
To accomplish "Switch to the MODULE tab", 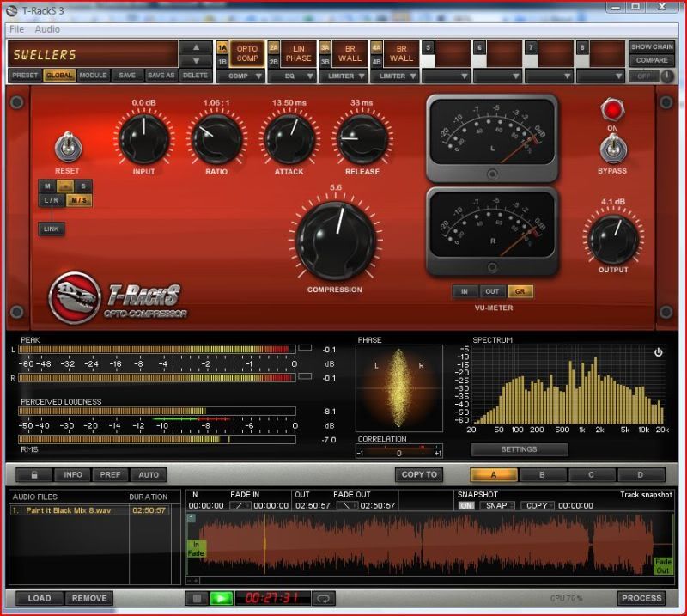I will [93, 76].
